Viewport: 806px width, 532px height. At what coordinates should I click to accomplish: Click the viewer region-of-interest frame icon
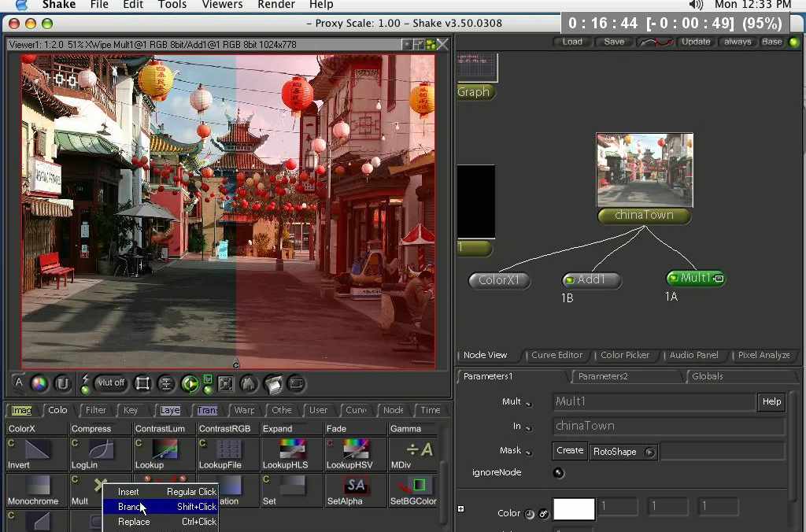point(142,383)
